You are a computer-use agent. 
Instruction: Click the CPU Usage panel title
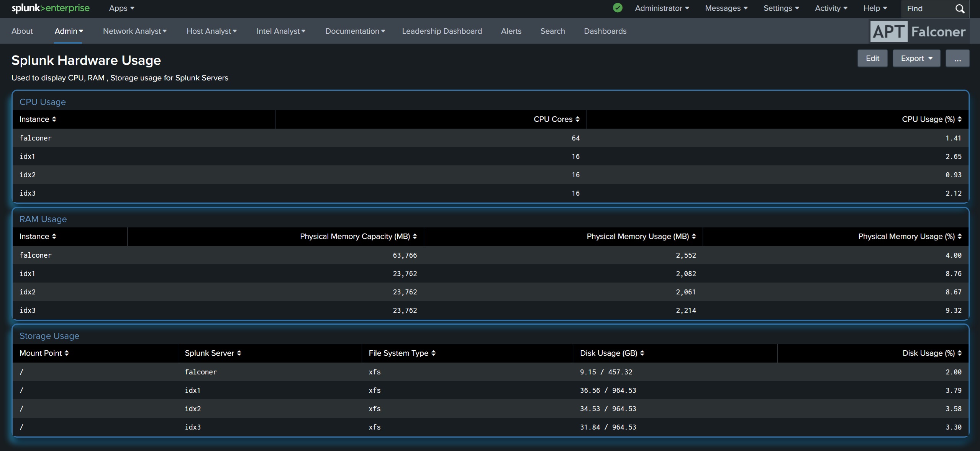coord(43,102)
